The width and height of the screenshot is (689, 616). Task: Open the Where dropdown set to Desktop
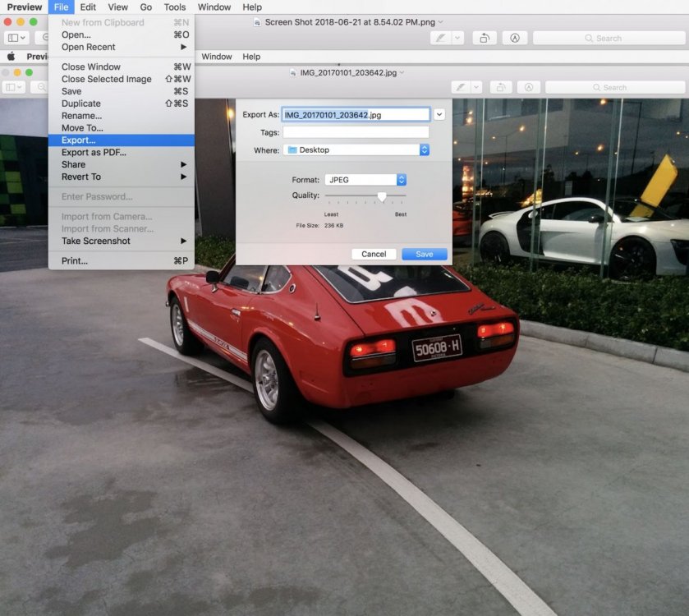[425, 149]
